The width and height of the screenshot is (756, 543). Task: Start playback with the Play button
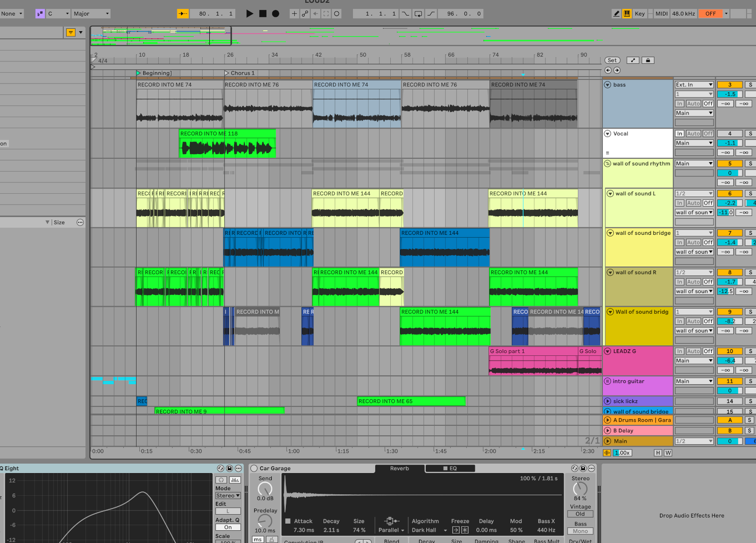[x=249, y=14]
